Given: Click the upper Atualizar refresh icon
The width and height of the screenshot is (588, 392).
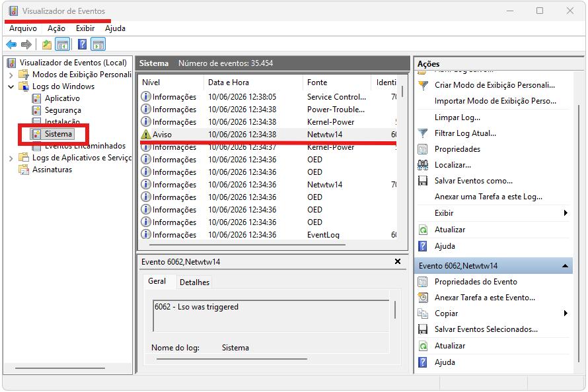Looking at the screenshot, I should pyautogui.click(x=423, y=230).
